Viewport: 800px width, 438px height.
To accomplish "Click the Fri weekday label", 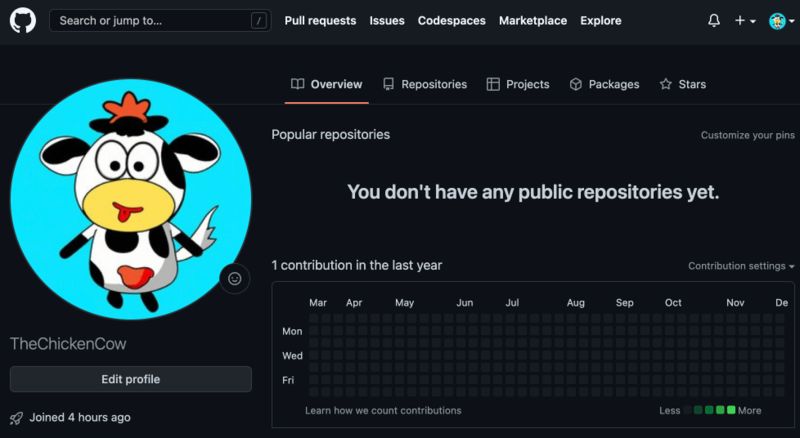I will (288, 380).
